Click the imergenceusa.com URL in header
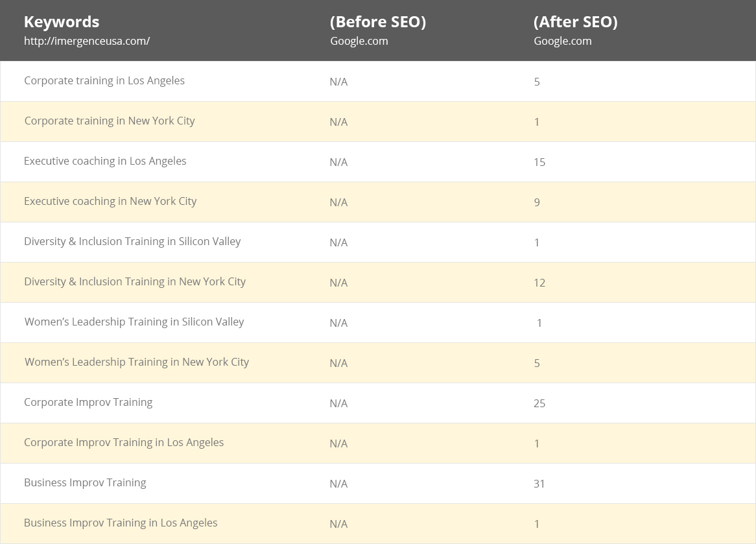The width and height of the screenshot is (756, 544). [x=87, y=41]
